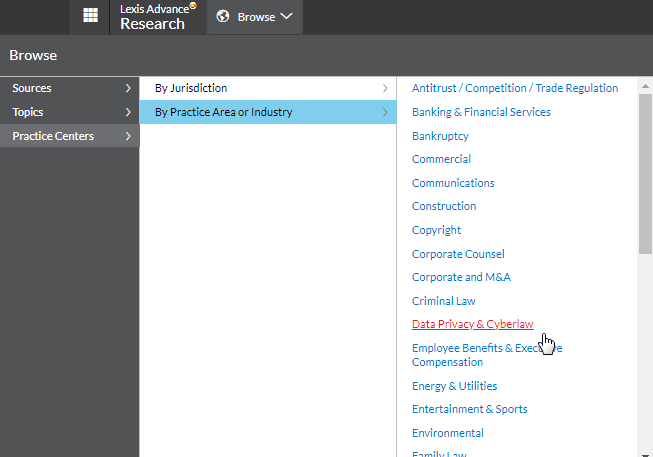
Task: Open Antitrust / Competition / Trade Regulation
Action: click(515, 88)
